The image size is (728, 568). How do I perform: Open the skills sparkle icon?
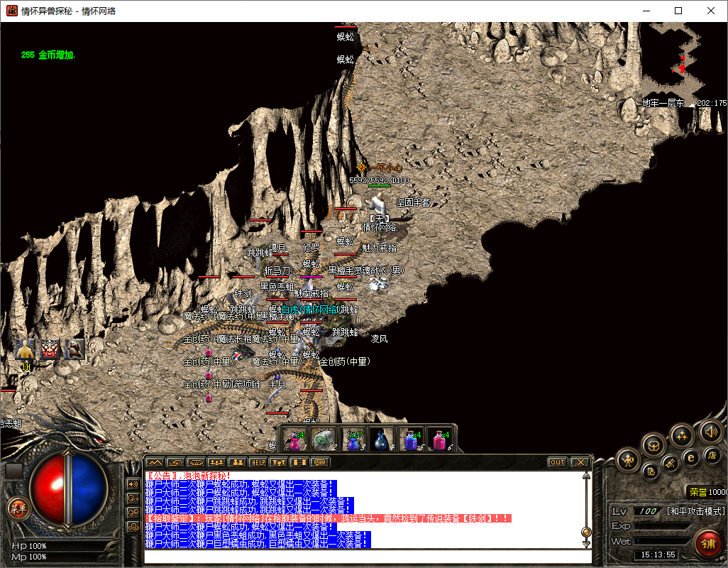pos(682,436)
